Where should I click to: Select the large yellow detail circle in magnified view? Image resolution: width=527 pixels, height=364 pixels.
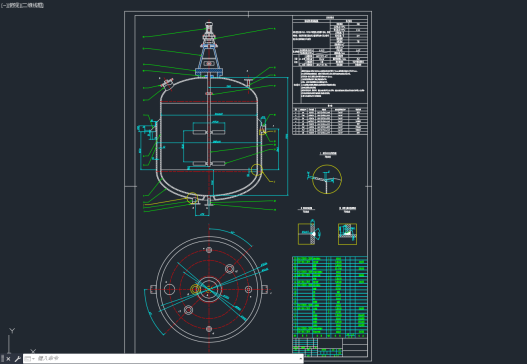(x=327, y=179)
